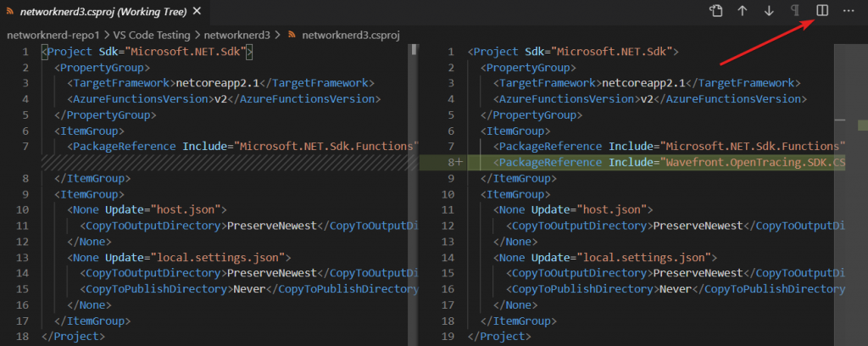
Task: Click line number 1 in the left pane
Action: (25, 52)
